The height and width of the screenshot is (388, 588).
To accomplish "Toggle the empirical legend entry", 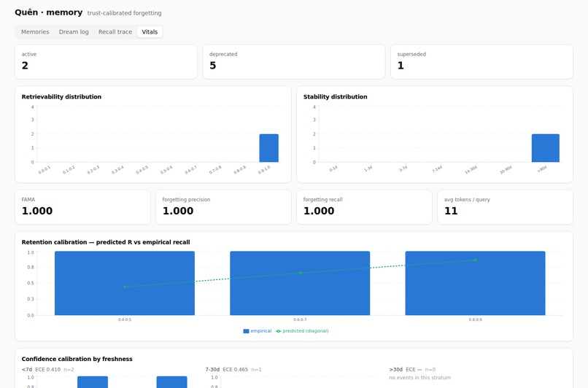I will click(x=258, y=331).
